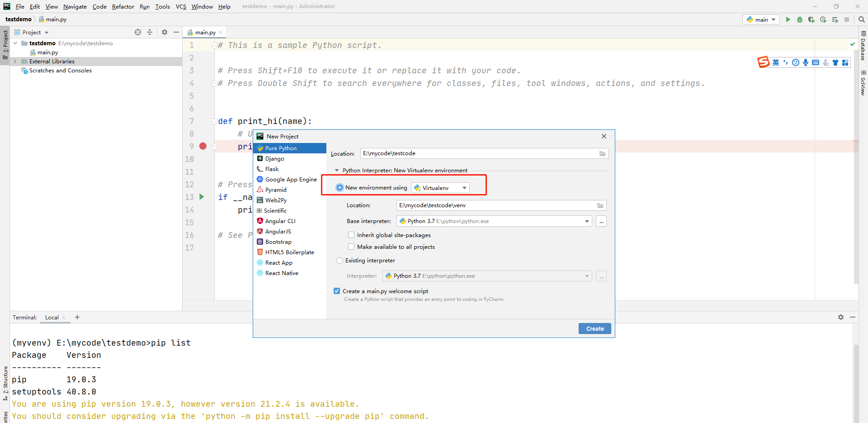Click the ellipsis button beside Base interpreter

(x=601, y=221)
